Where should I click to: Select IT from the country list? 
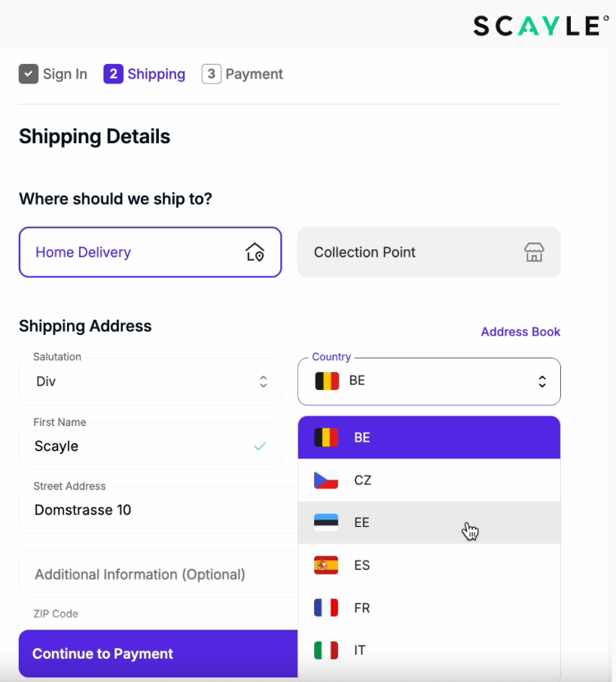click(x=360, y=650)
